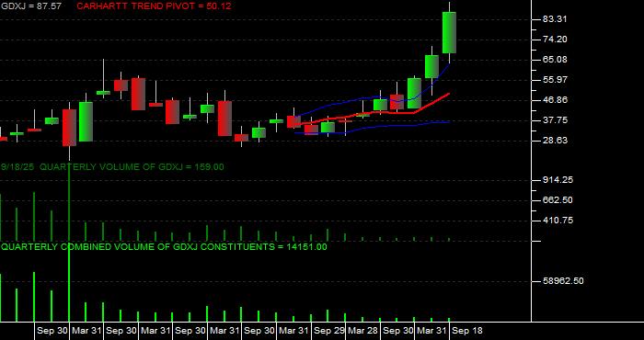
Task: Select the Quarterly Volume of GDXJ = 159.00 label
Action: click(x=132, y=167)
